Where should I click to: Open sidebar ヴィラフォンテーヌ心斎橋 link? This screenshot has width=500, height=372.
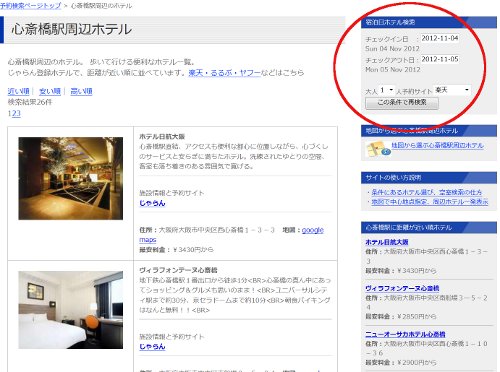[x=402, y=288]
